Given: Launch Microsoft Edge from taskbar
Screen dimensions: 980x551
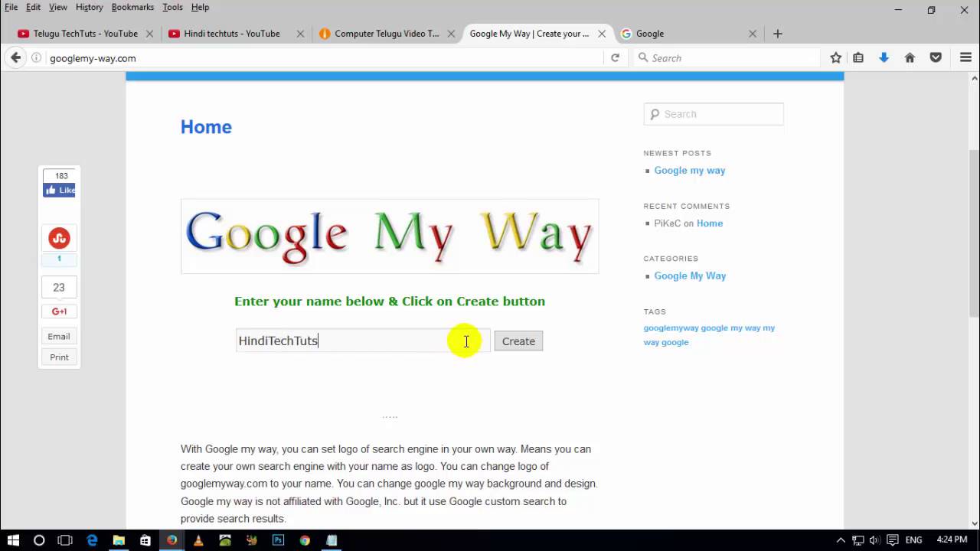Looking at the screenshot, I should 92,540.
